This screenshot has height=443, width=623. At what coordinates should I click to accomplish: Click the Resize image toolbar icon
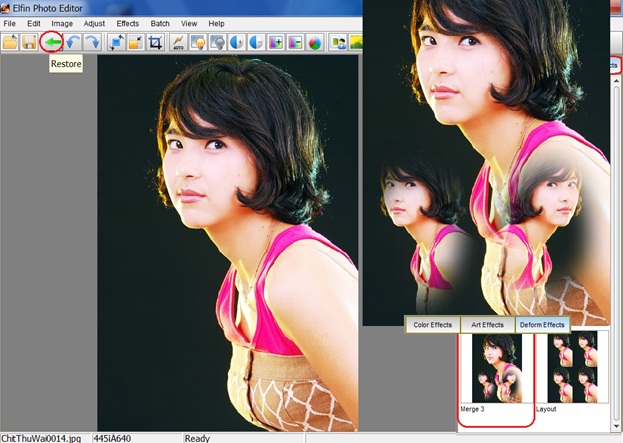pyautogui.click(x=135, y=42)
